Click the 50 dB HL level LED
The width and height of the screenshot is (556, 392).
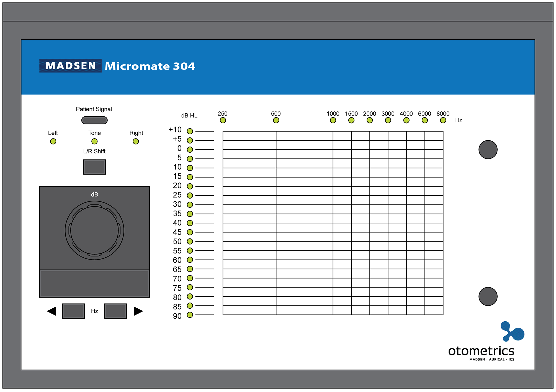[190, 241]
